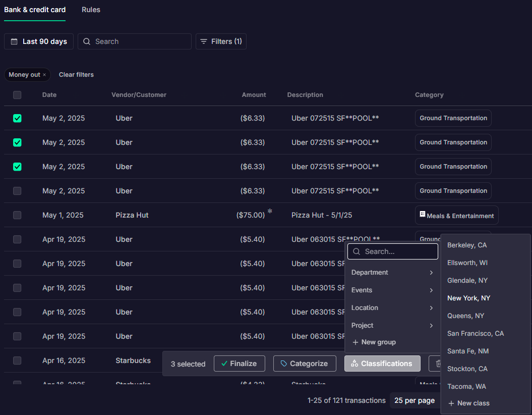The width and height of the screenshot is (532, 415).
Task: Expand the Department classification group
Action: (x=392, y=272)
